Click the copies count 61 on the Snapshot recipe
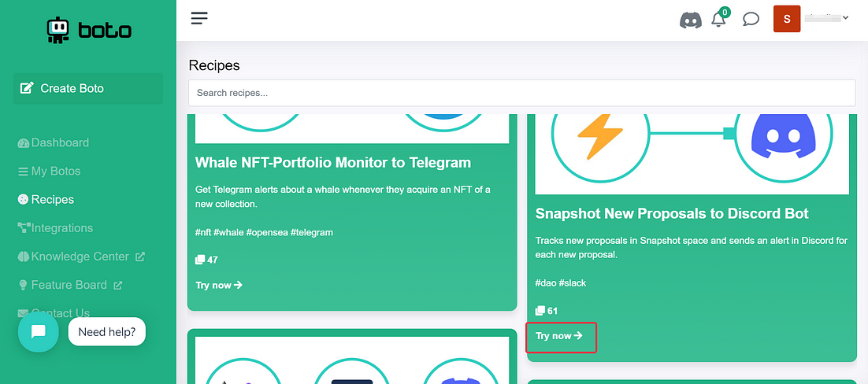The image size is (868, 384). [547, 311]
